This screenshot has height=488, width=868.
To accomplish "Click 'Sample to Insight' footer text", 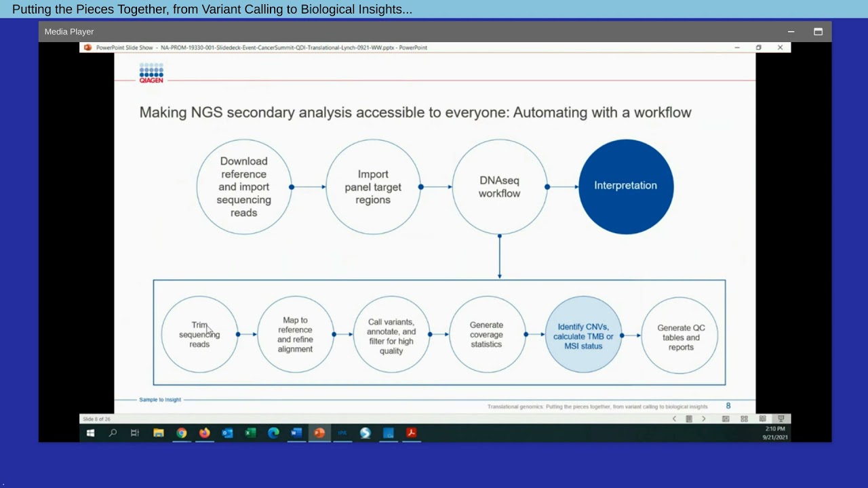I will [x=160, y=400].
